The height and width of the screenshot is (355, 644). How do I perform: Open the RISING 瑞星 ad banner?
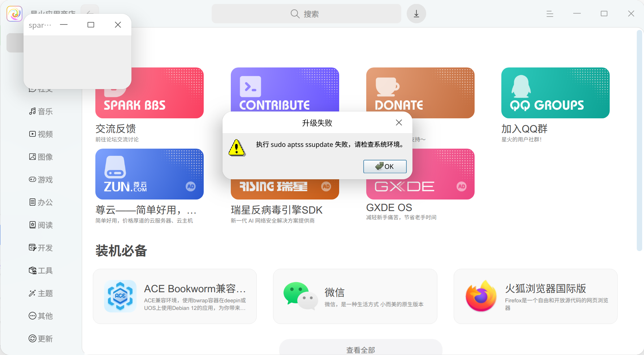click(x=285, y=189)
